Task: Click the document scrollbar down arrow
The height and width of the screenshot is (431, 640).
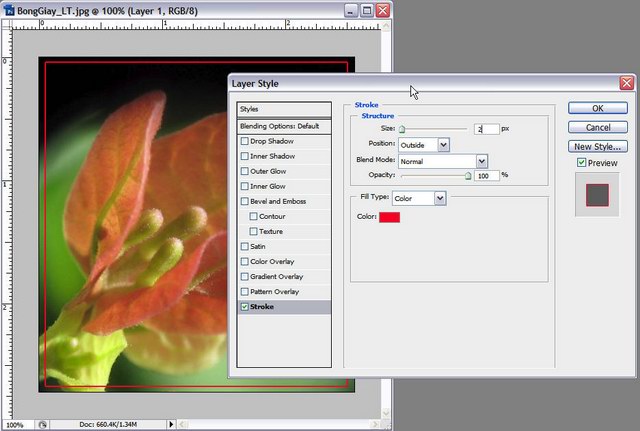Action: pos(386,413)
